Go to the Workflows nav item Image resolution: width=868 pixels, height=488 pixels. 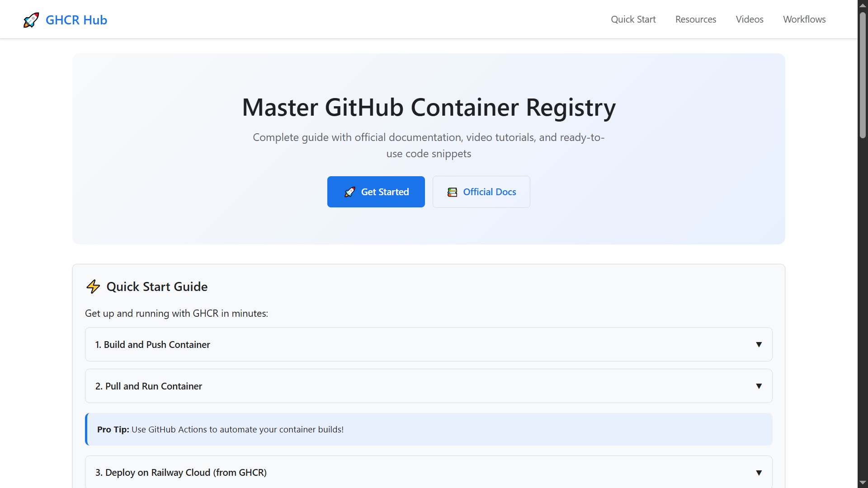click(x=804, y=19)
